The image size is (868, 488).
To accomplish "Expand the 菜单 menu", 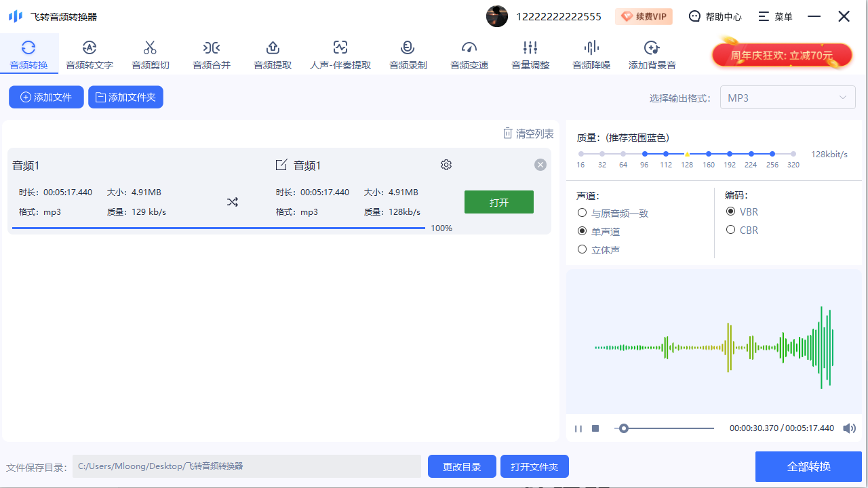I will coord(775,16).
